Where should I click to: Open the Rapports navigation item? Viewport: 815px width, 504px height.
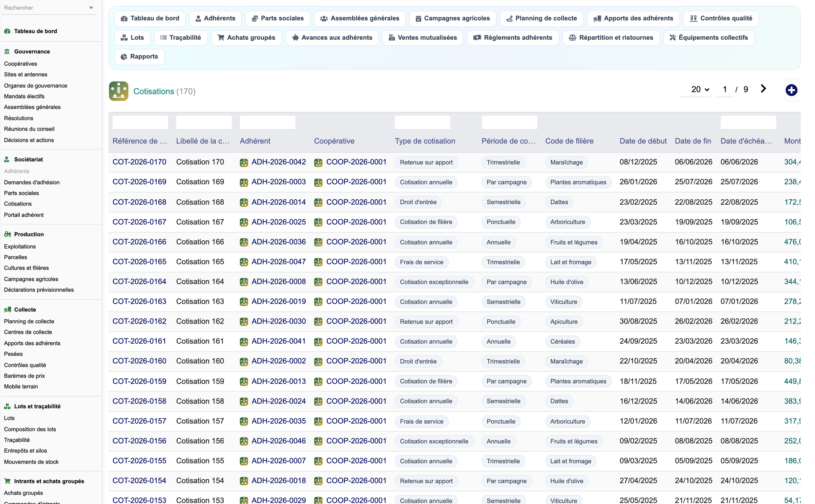tap(139, 57)
